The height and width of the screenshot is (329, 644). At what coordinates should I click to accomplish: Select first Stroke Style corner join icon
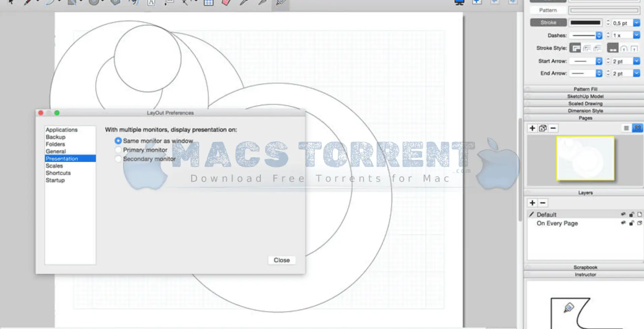[575, 48]
